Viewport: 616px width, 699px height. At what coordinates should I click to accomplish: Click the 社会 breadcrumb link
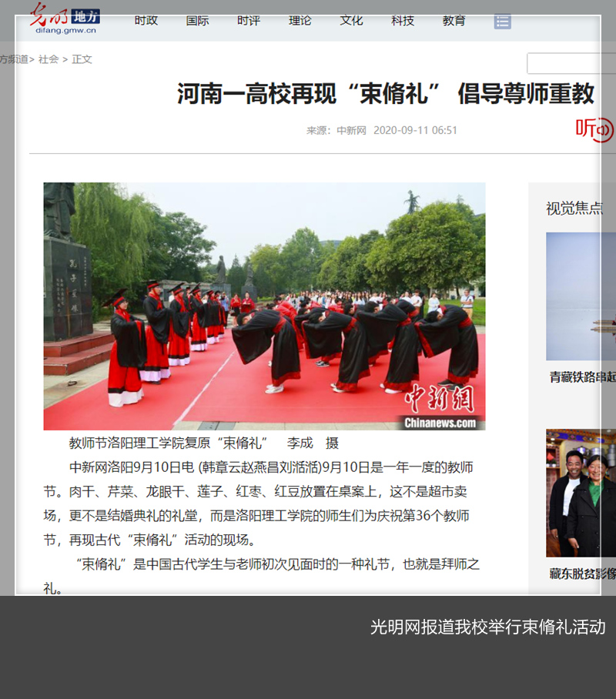pos(49,59)
